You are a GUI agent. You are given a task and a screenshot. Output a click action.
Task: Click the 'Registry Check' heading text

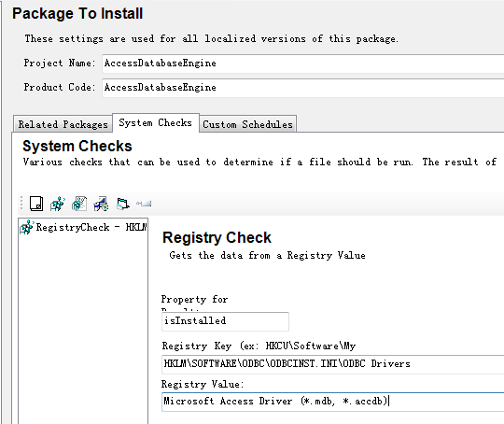tap(217, 238)
